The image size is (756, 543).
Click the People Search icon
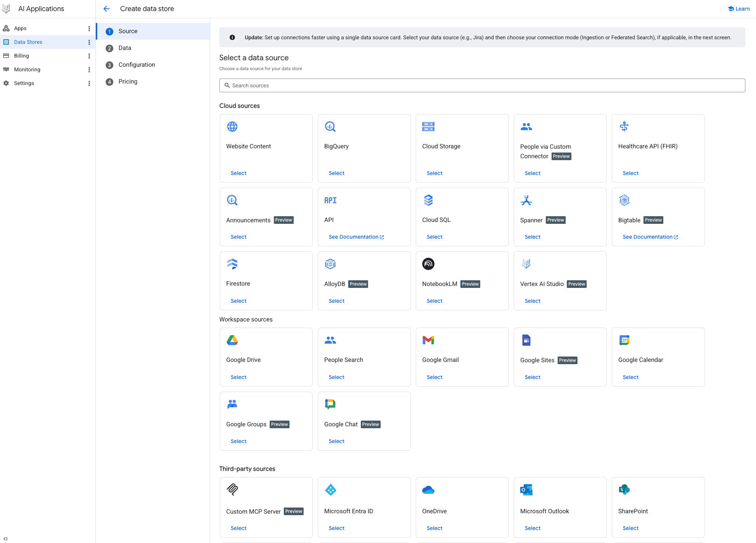pyautogui.click(x=330, y=340)
